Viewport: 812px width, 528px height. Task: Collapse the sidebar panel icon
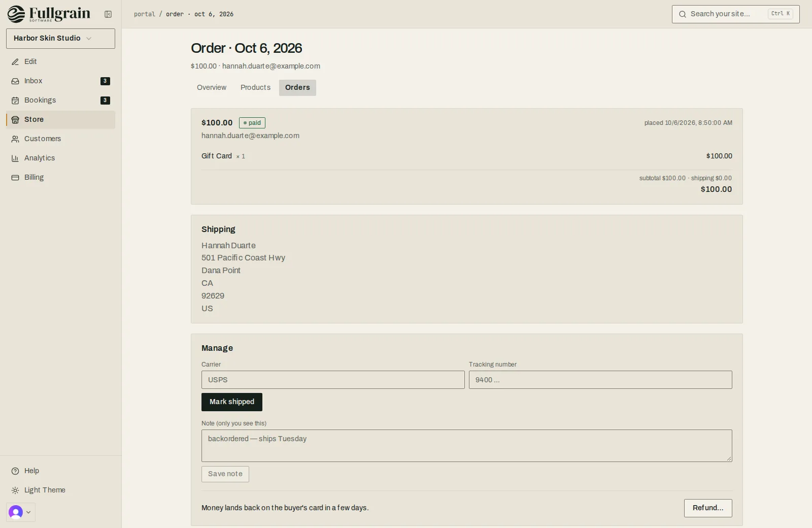[x=108, y=14]
